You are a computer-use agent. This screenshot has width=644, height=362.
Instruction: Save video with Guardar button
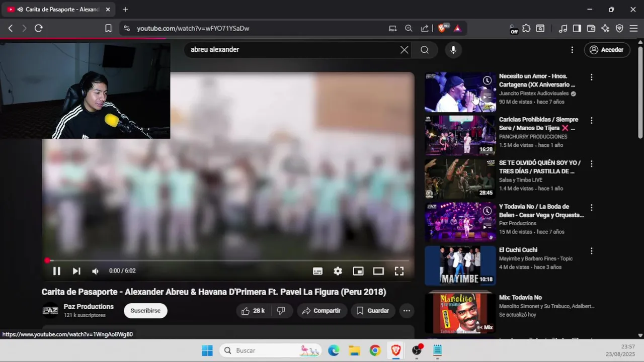(x=373, y=311)
